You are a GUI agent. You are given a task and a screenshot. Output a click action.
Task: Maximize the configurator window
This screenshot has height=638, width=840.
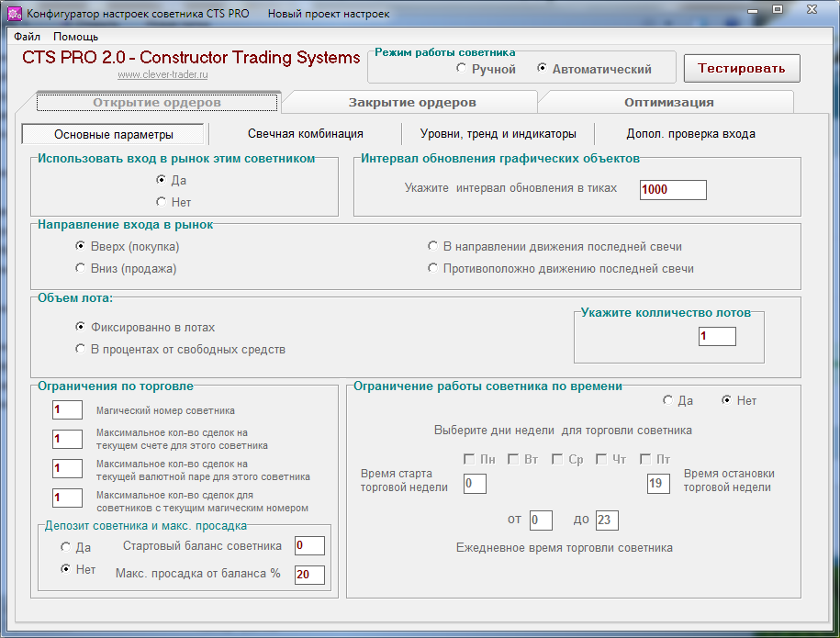778,10
